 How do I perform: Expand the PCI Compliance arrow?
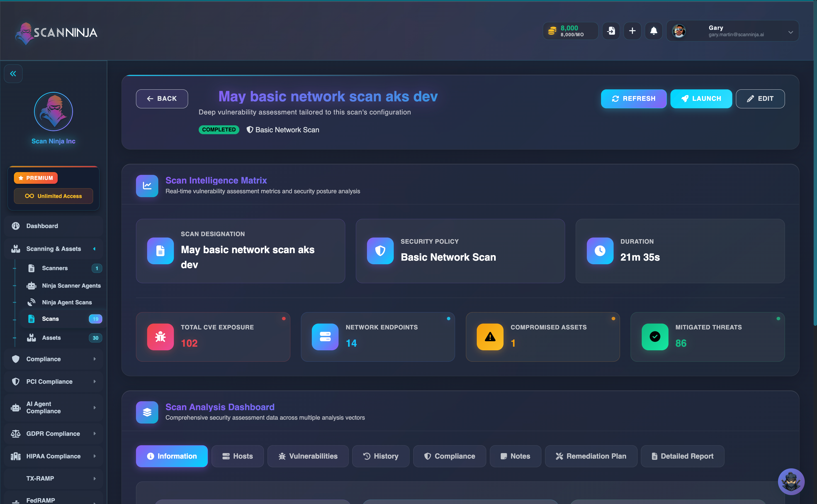(95, 381)
